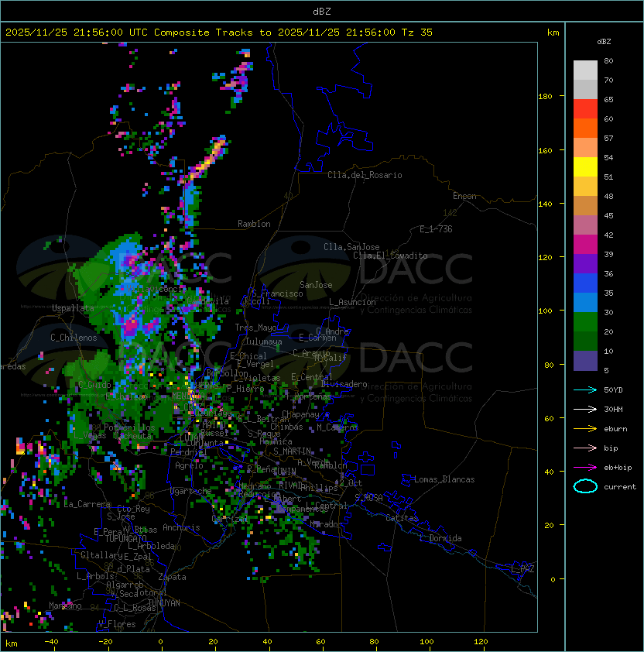Pick the light gray 70-80 dBZ swatch

point(585,70)
